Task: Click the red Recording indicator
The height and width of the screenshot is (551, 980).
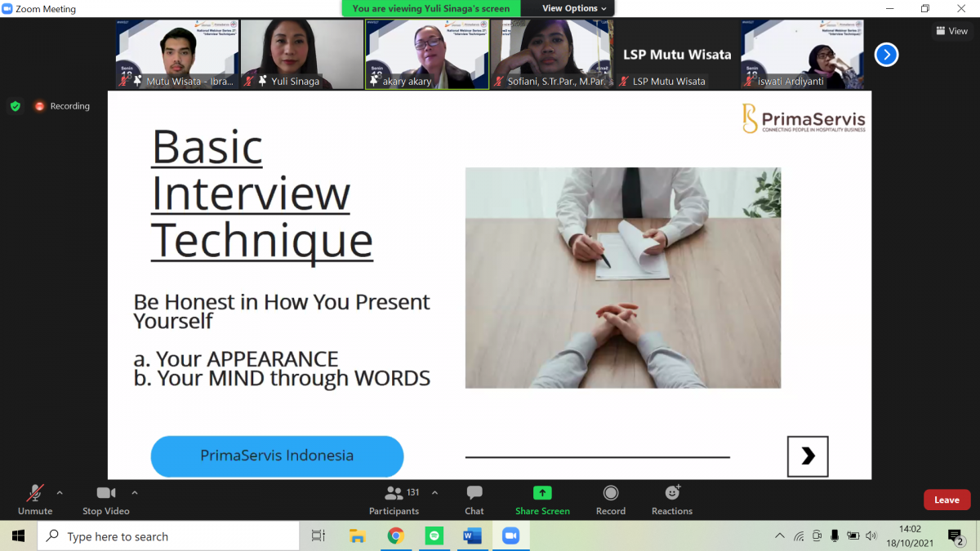Action: coord(62,106)
